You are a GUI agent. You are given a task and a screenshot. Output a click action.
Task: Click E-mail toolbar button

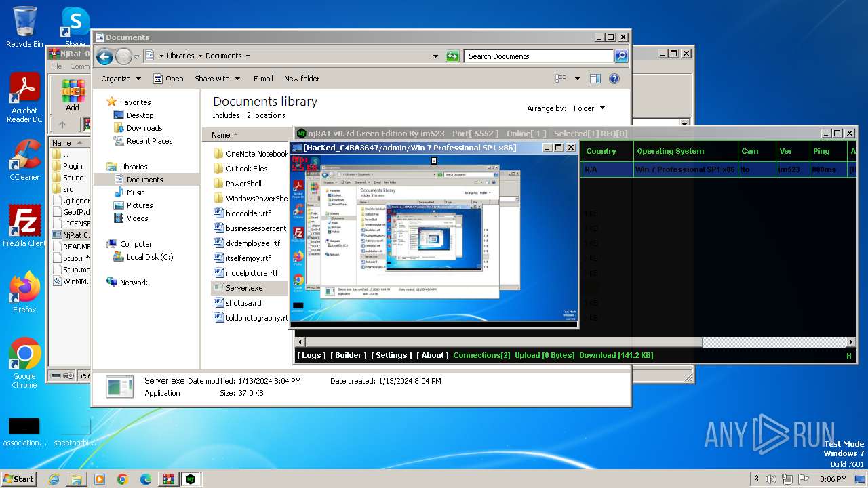point(263,79)
